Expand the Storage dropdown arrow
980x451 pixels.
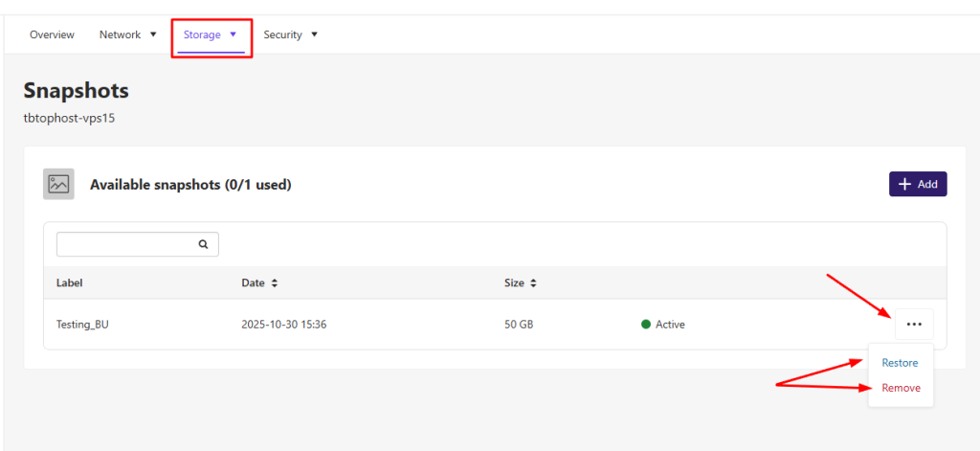click(233, 34)
